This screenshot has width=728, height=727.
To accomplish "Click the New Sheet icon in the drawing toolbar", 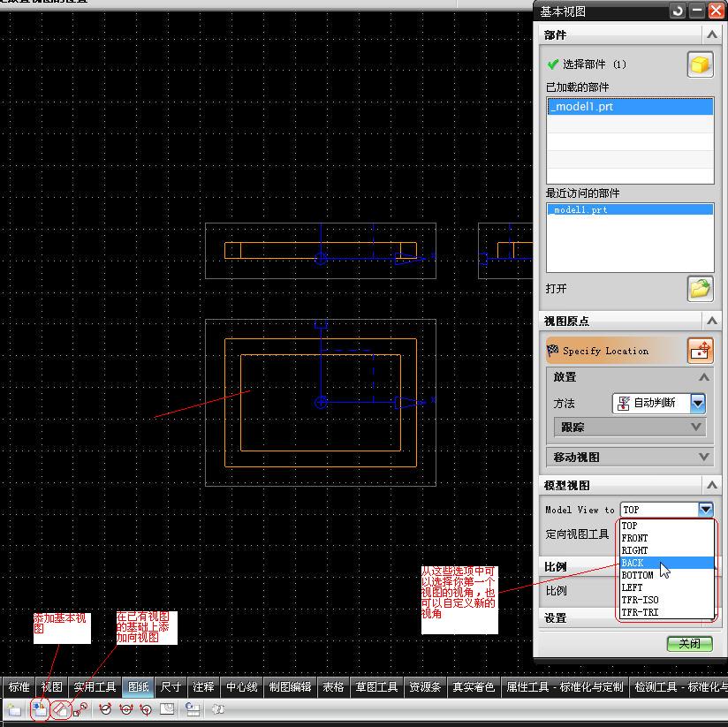I will click(x=14, y=709).
